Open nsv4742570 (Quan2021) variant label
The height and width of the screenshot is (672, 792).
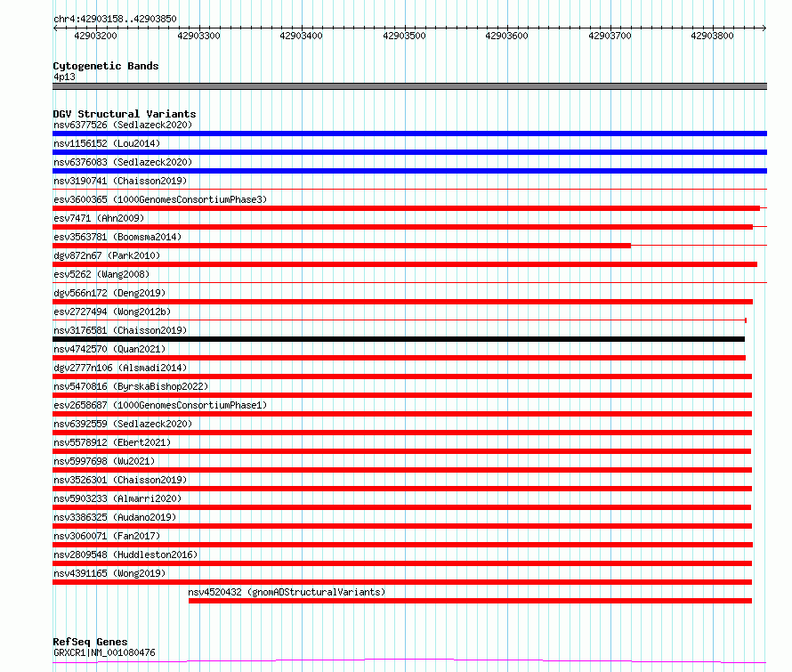pos(109,349)
